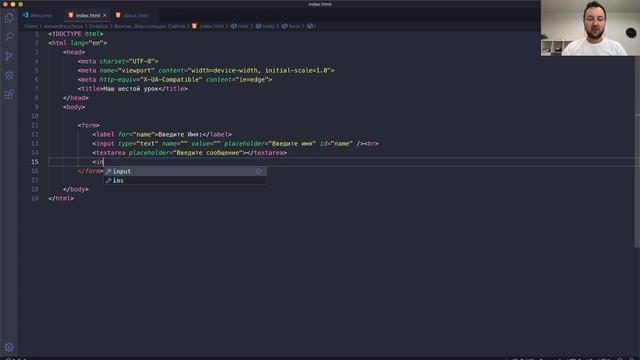Click the VS Code icon on the Welcome tab
This screenshot has width=640, height=360.
[x=26, y=15]
